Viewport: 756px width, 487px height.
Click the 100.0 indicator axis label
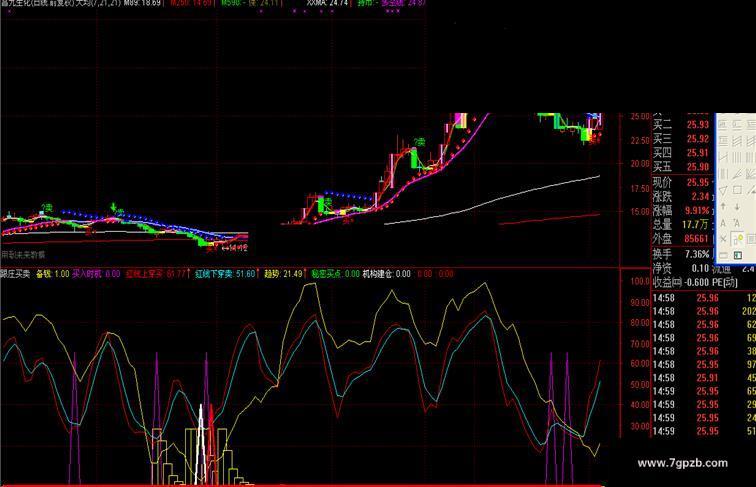640,281
